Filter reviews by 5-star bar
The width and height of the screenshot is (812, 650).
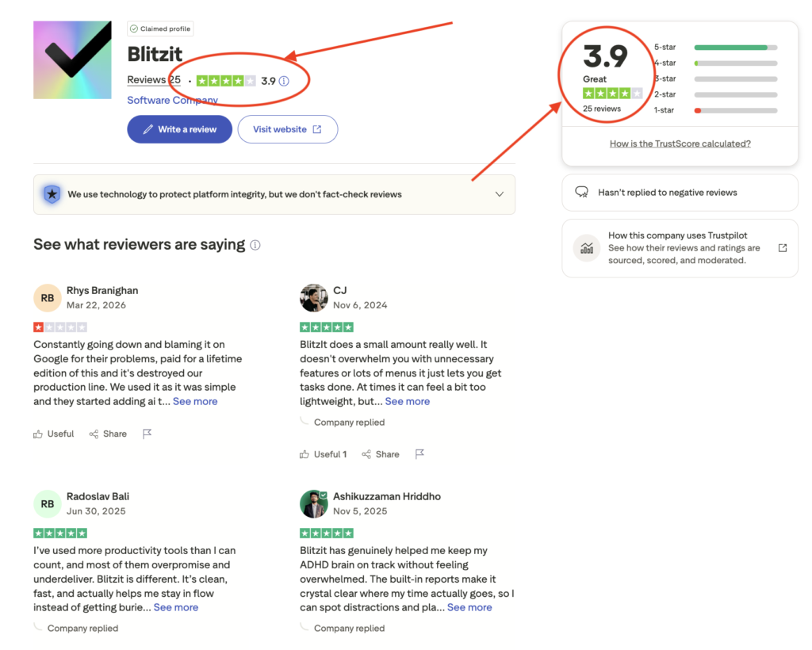pos(736,48)
